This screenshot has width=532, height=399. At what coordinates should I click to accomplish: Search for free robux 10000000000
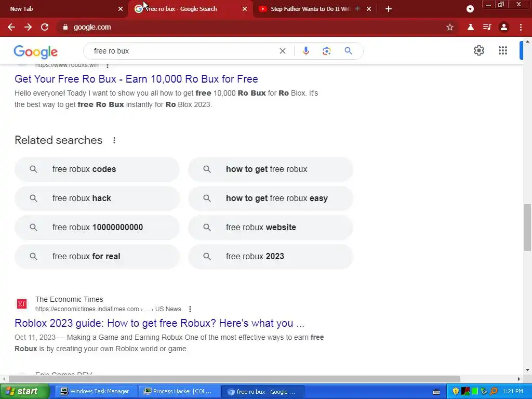[x=97, y=228]
